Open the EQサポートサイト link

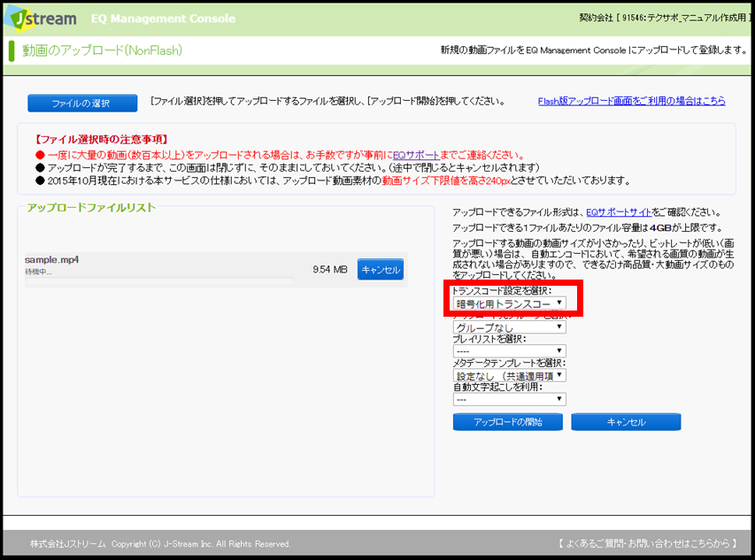click(619, 212)
